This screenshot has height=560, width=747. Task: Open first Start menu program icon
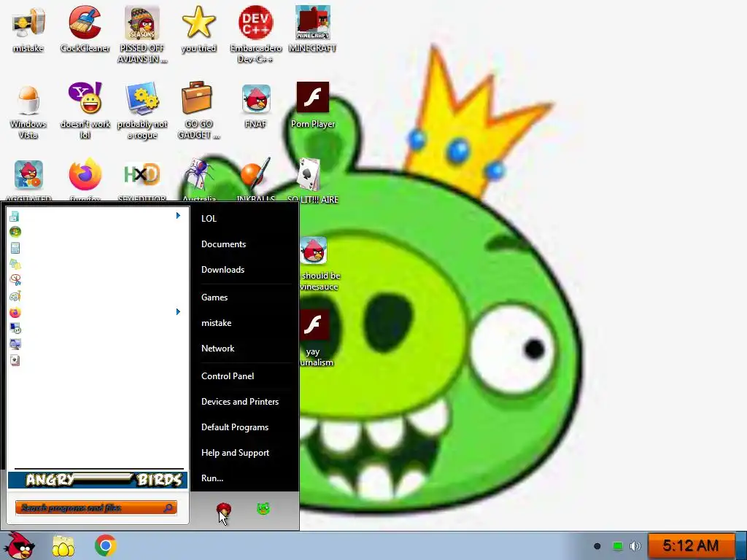tap(15, 216)
